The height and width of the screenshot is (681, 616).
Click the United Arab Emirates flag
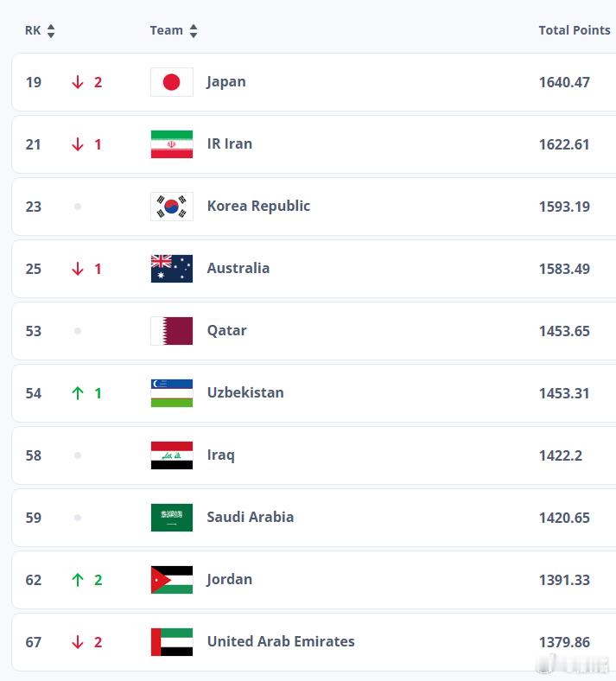[x=171, y=642]
